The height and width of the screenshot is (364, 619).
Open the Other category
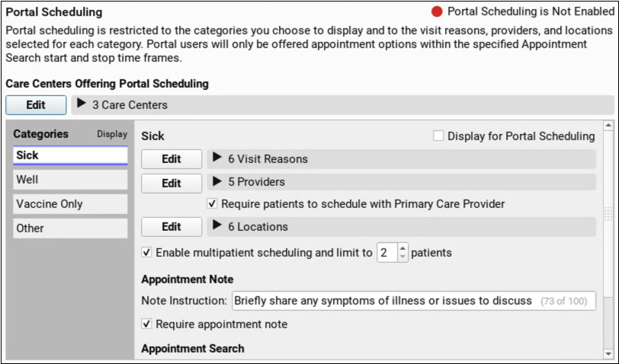[70, 228]
